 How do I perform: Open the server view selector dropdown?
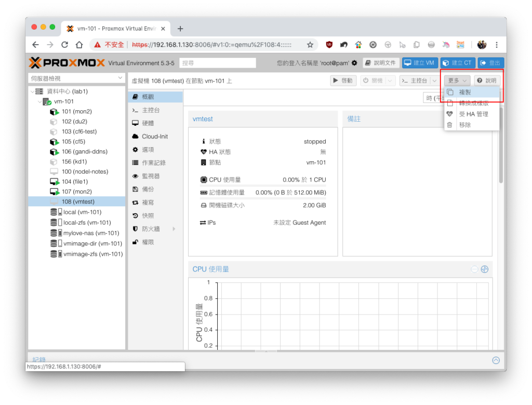(76, 79)
